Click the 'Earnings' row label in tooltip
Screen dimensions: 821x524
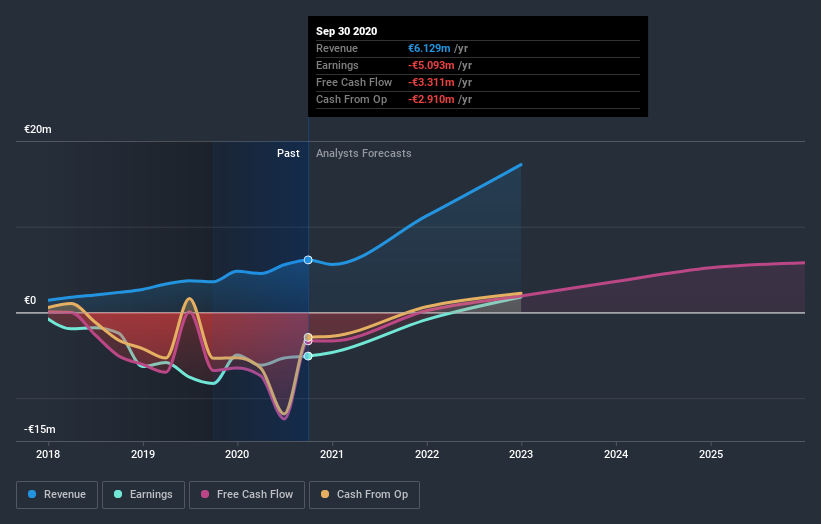(337, 65)
